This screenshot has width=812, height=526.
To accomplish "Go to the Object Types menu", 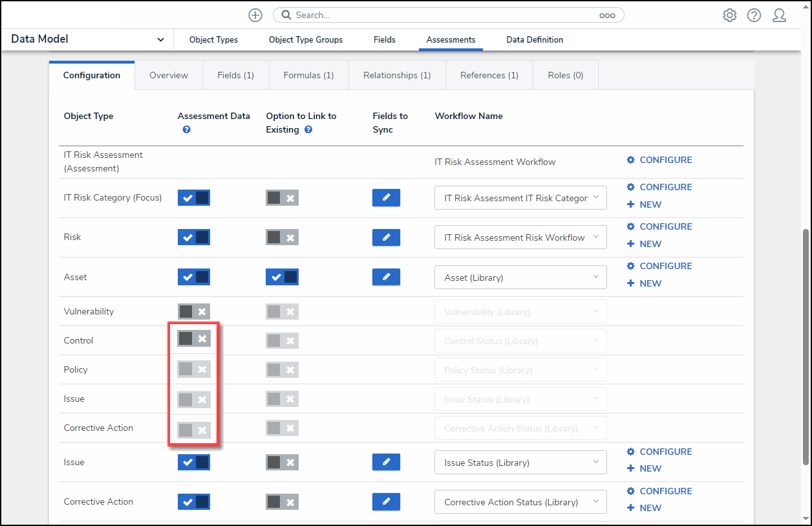I will (213, 40).
